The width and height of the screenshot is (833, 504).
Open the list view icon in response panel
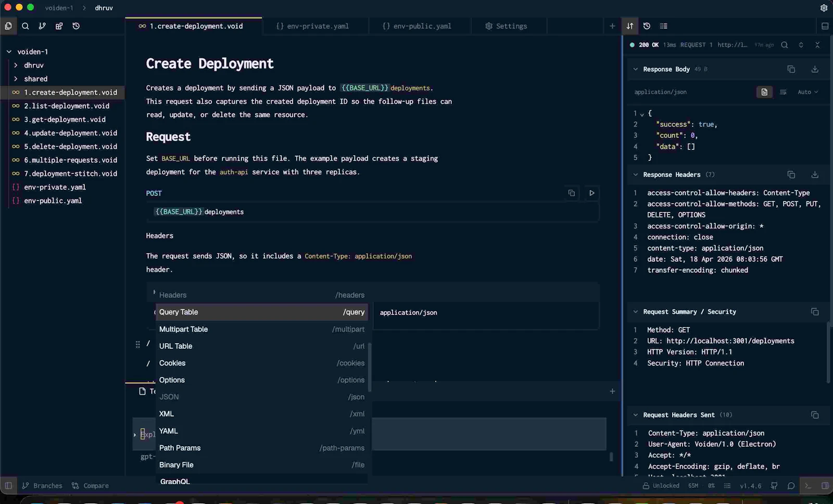(663, 26)
